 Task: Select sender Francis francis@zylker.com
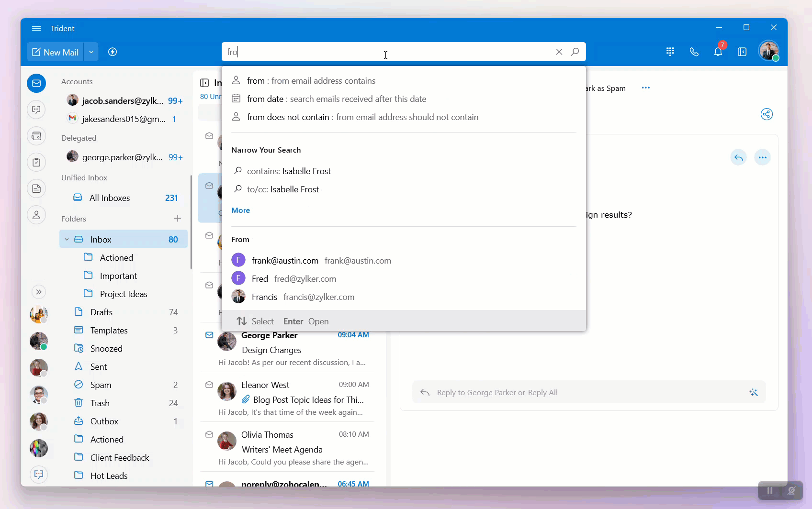click(x=404, y=297)
